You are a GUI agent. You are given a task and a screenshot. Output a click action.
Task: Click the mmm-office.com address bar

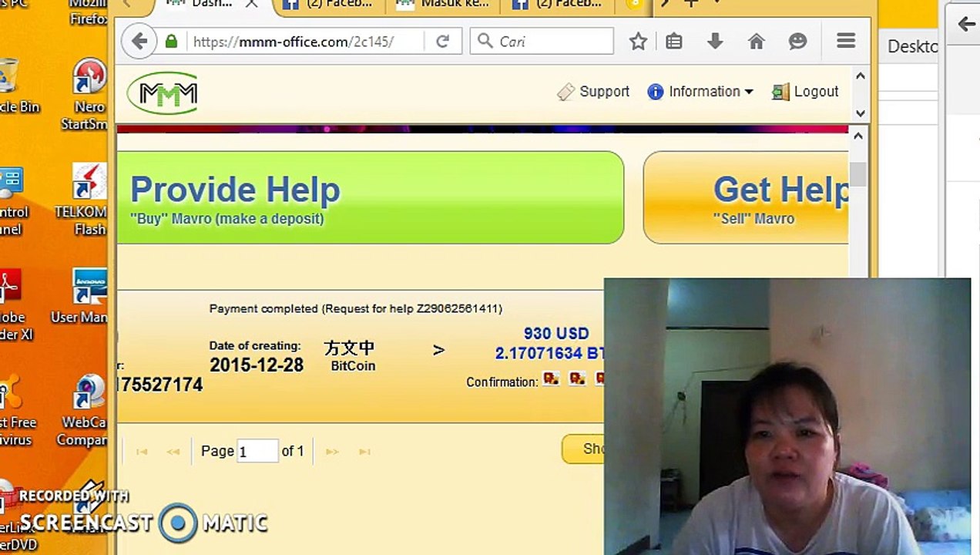click(x=305, y=42)
